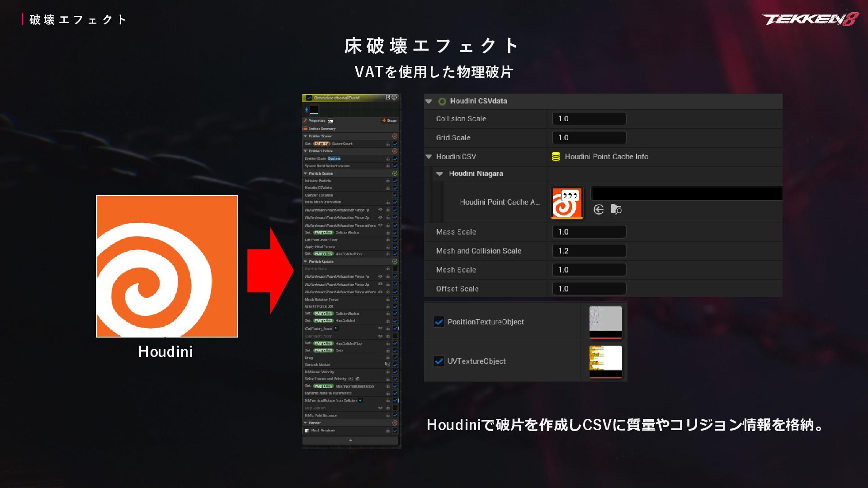Collapse the Houdini CSVdata section
Screen dimensions: 868x488
click(x=429, y=101)
